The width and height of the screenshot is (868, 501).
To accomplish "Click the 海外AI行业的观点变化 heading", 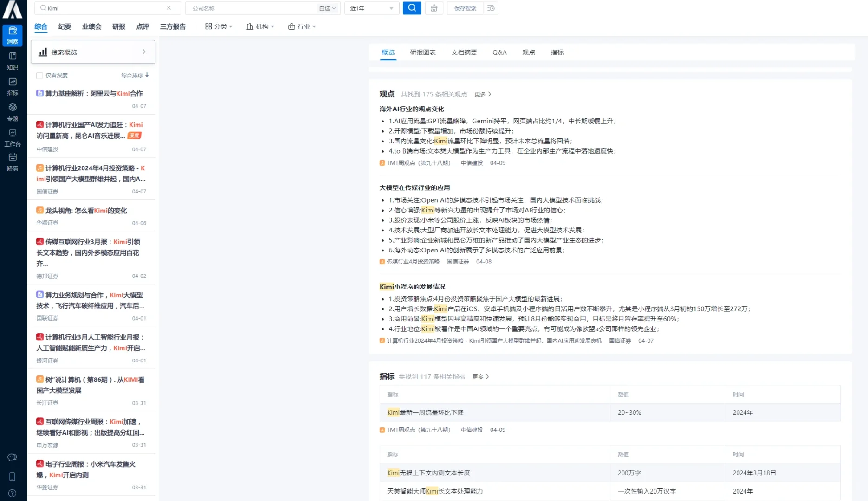I will tap(412, 109).
